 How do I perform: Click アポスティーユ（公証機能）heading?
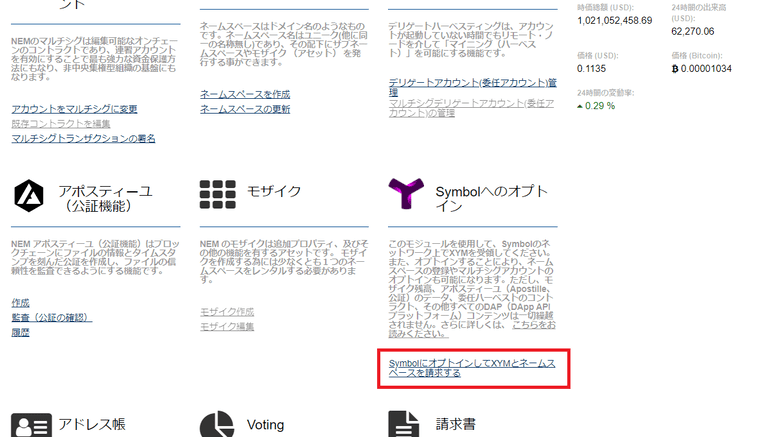tap(106, 199)
